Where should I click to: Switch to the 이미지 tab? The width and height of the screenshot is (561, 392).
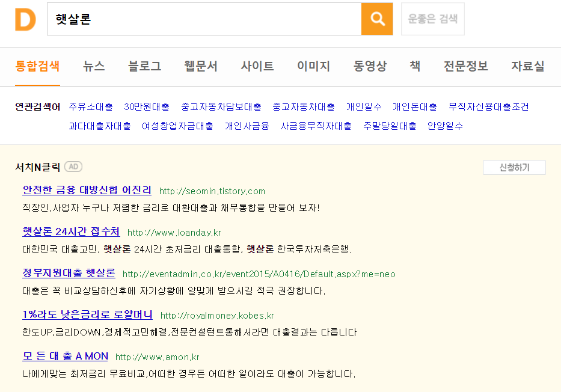tap(313, 66)
